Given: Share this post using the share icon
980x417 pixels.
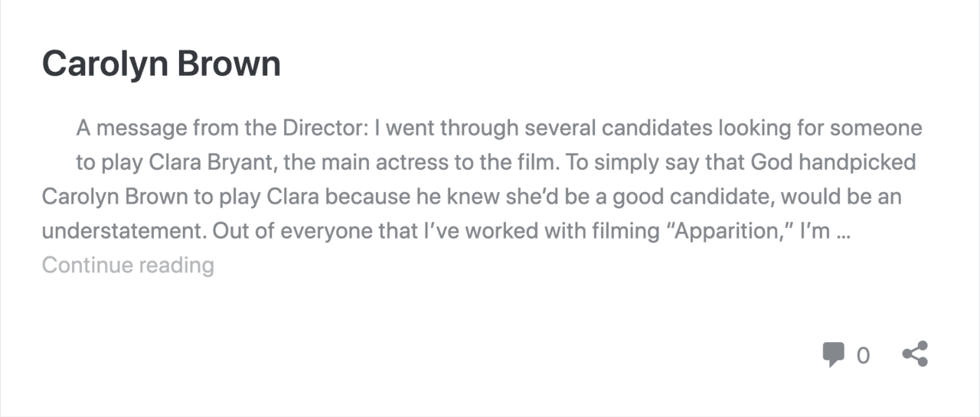Looking at the screenshot, I should click(x=915, y=354).
